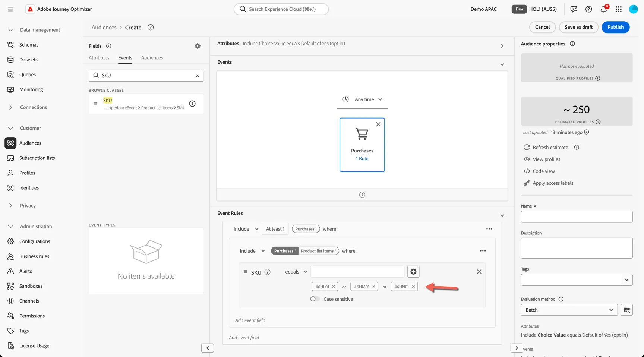
Task: Click the Cancel button
Action: (x=542, y=27)
